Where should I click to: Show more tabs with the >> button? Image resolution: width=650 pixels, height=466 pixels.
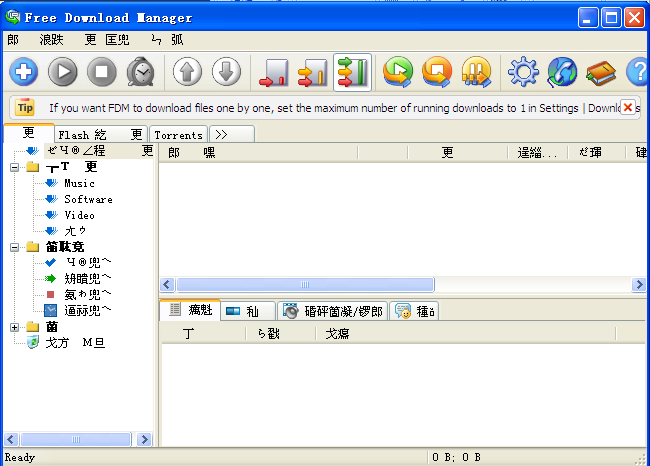click(x=232, y=135)
